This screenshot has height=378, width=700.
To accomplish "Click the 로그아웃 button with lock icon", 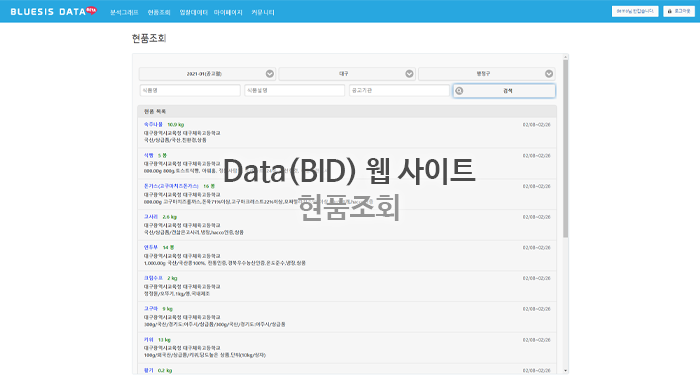I will tap(679, 11).
